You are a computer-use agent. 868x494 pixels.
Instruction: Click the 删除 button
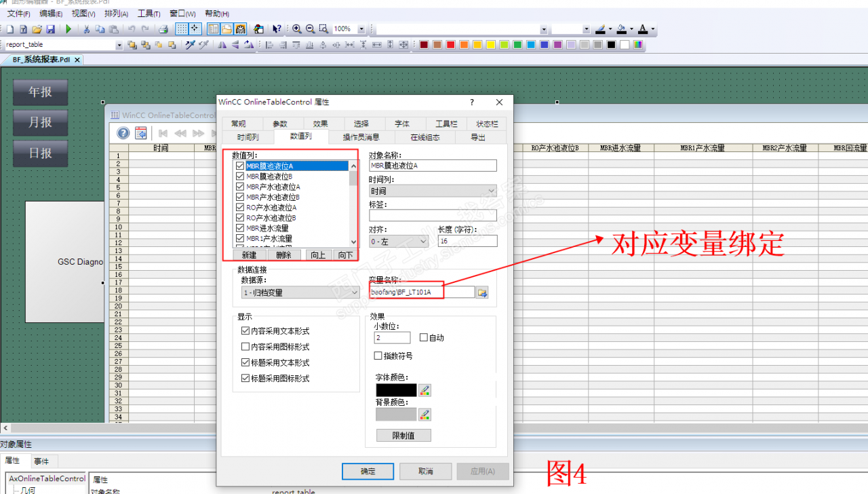[284, 255]
